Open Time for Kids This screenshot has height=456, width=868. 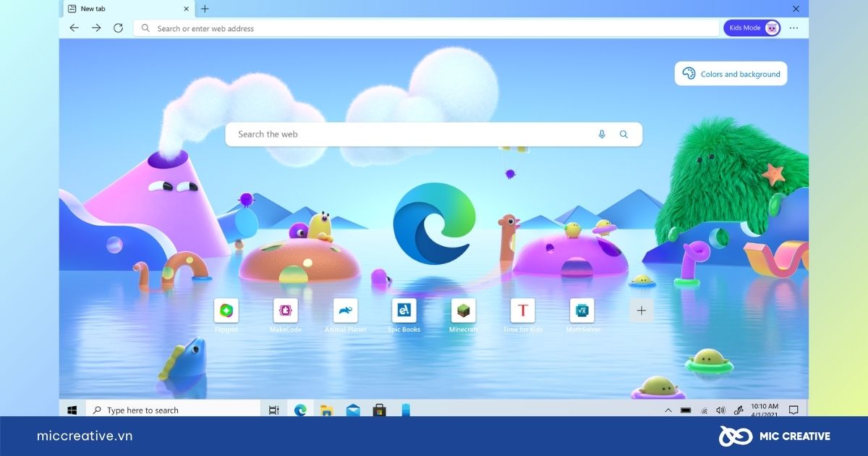[522, 311]
